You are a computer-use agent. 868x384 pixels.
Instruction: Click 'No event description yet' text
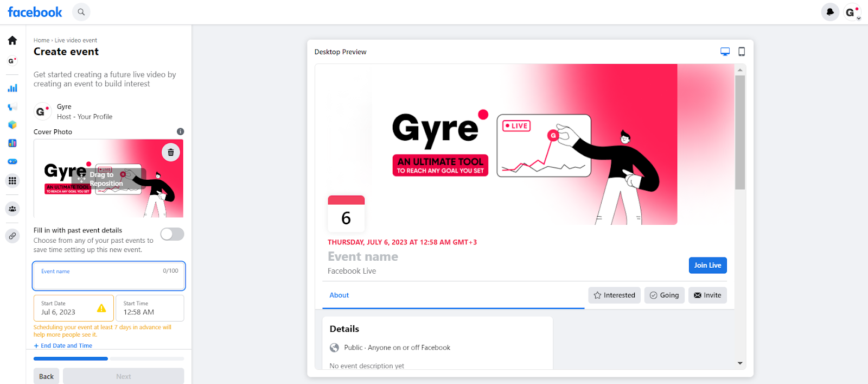[x=367, y=366]
